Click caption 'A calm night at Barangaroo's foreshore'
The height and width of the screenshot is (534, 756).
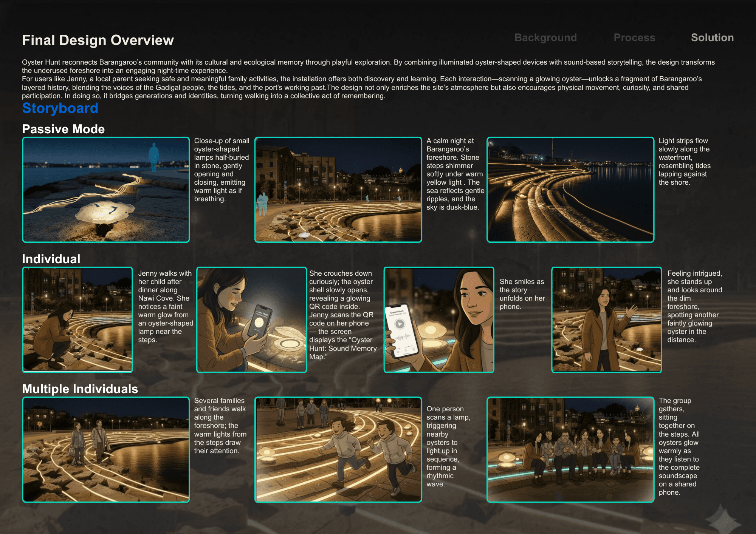(455, 174)
